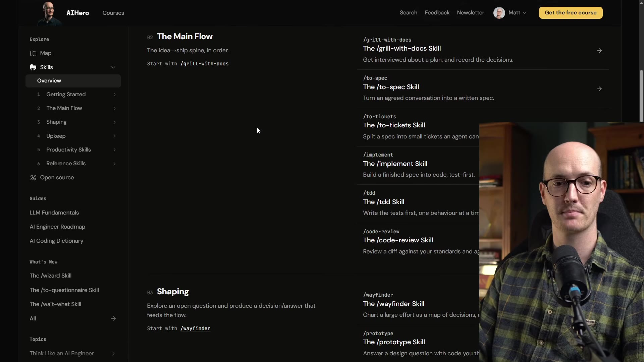
Task: Open Courses in top navigation
Action: [113, 13]
